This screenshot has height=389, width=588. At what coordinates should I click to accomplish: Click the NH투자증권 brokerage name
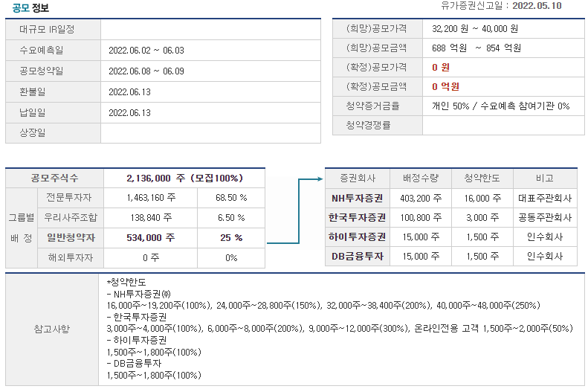pos(358,198)
